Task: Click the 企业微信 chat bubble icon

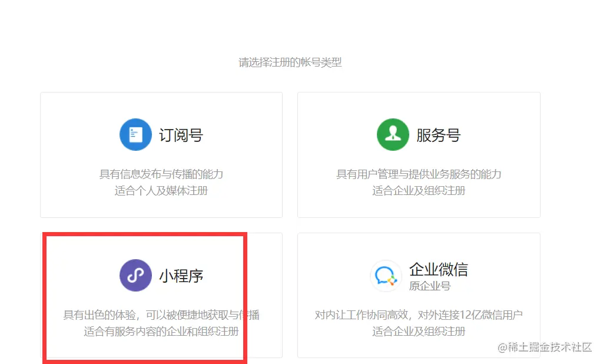Action: click(x=386, y=276)
